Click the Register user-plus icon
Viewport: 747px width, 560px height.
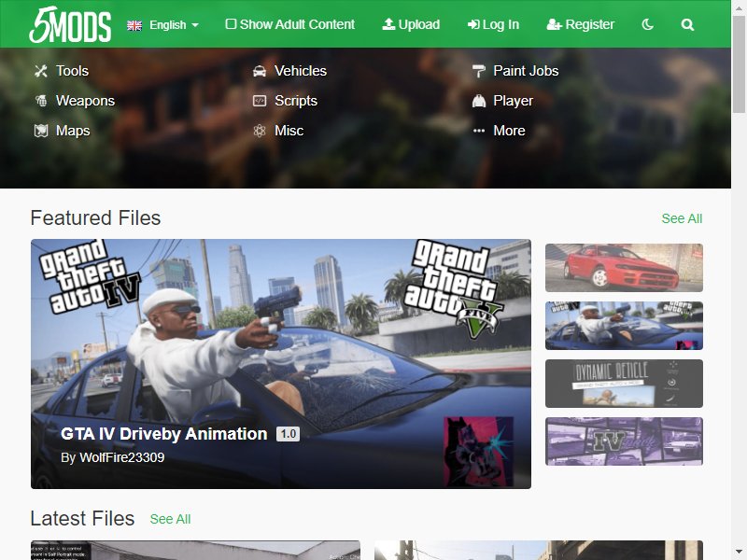click(554, 24)
